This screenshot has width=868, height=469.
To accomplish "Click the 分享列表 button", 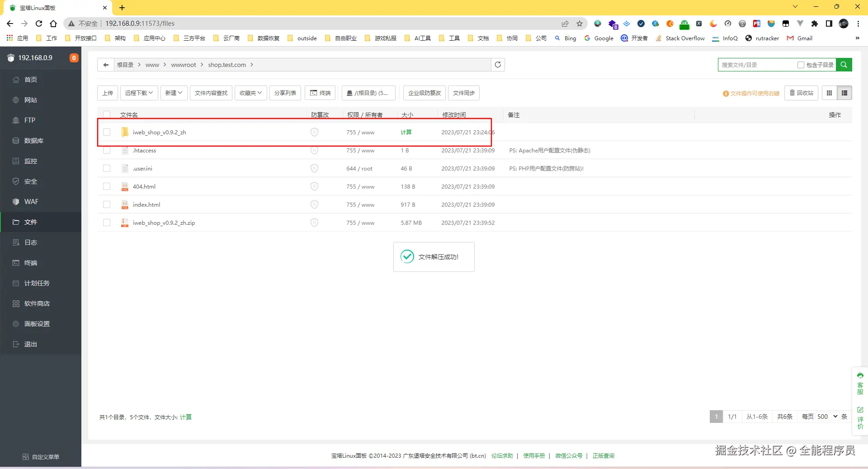I will click(x=285, y=93).
